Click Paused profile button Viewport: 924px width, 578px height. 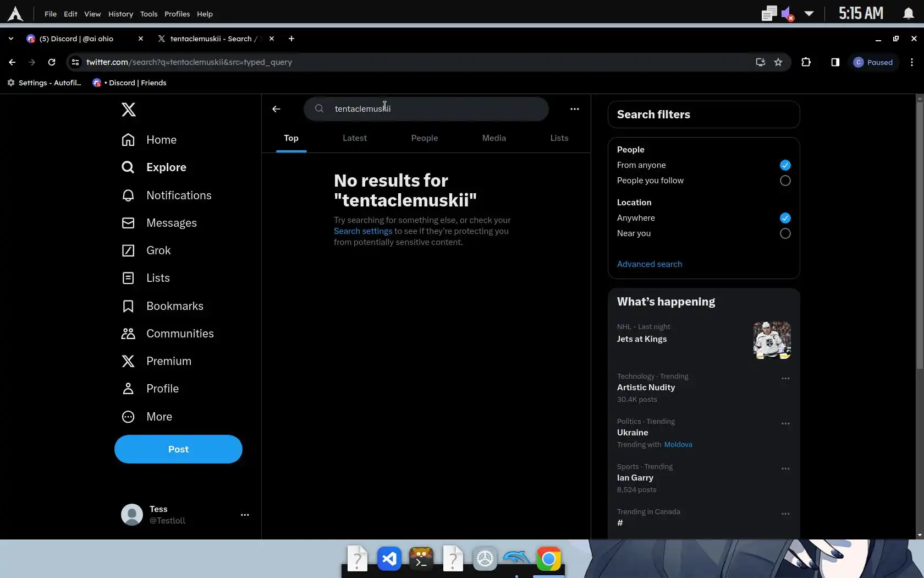[873, 62]
